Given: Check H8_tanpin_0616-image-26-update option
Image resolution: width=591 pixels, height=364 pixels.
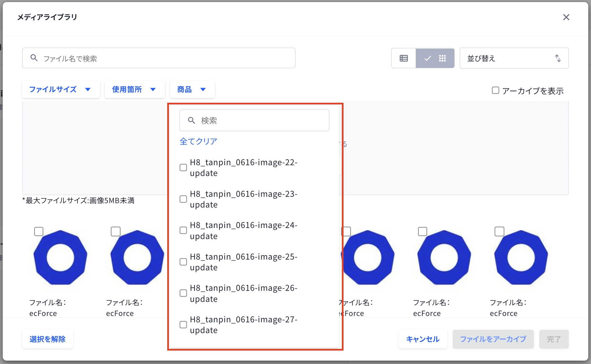Looking at the screenshot, I should tap(183, 293).
